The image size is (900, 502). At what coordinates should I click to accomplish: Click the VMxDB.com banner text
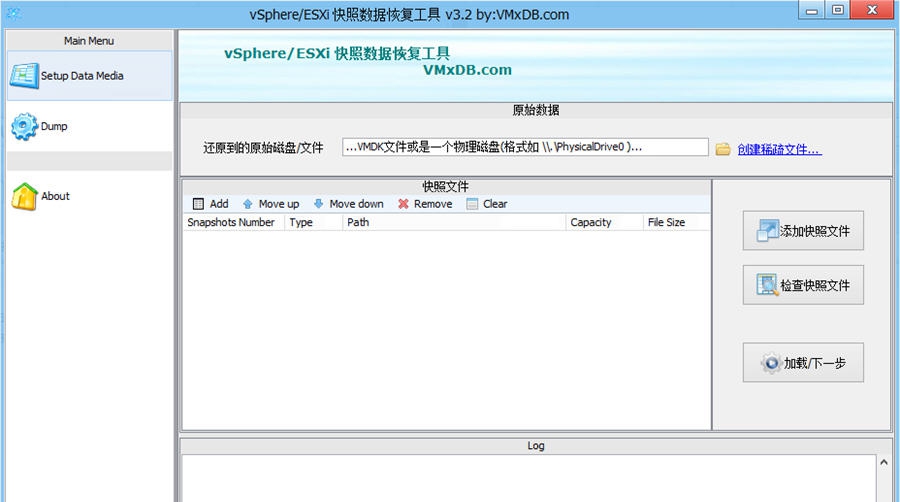[x=467, y=70]
